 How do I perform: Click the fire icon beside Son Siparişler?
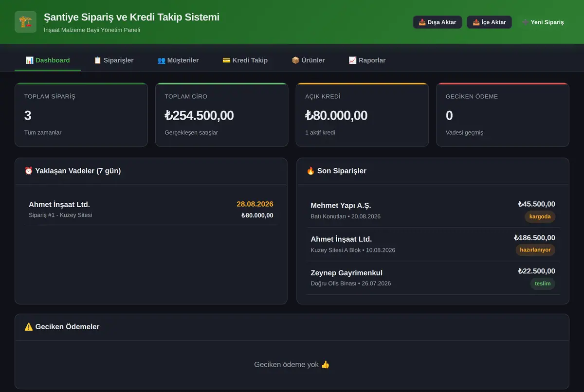(x=310, y=171)
